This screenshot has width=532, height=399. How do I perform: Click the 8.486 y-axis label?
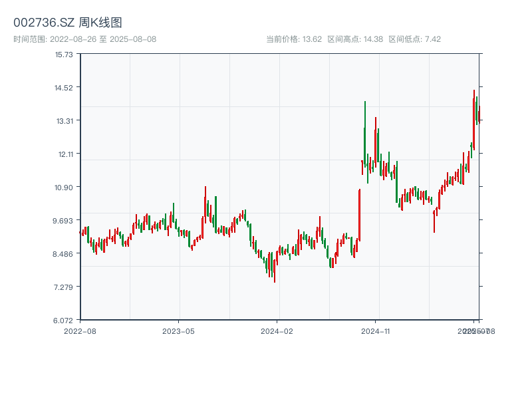[x=65, y=253]
